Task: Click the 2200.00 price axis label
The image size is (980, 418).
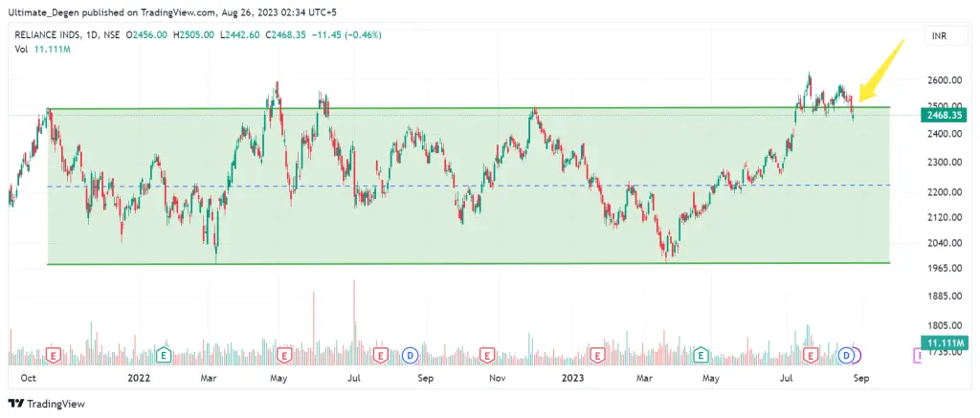Action: pos(943,192)
